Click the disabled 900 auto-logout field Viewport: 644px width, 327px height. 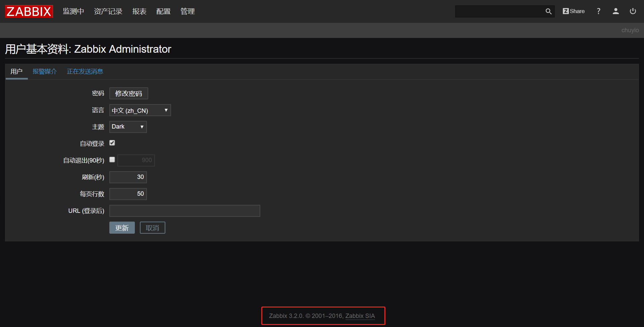click(136, 160)
